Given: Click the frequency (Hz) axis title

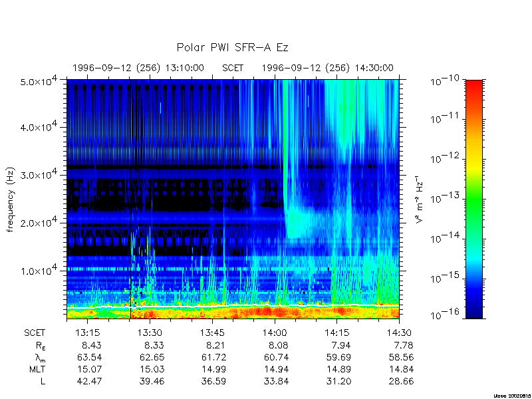Looking at the screenshot, I should tap(11, 199).
